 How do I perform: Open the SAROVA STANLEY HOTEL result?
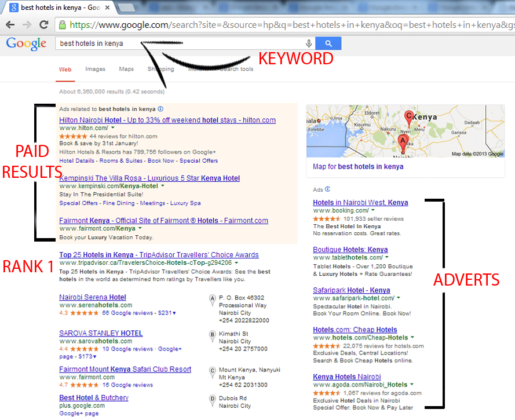tap(101, 333)
